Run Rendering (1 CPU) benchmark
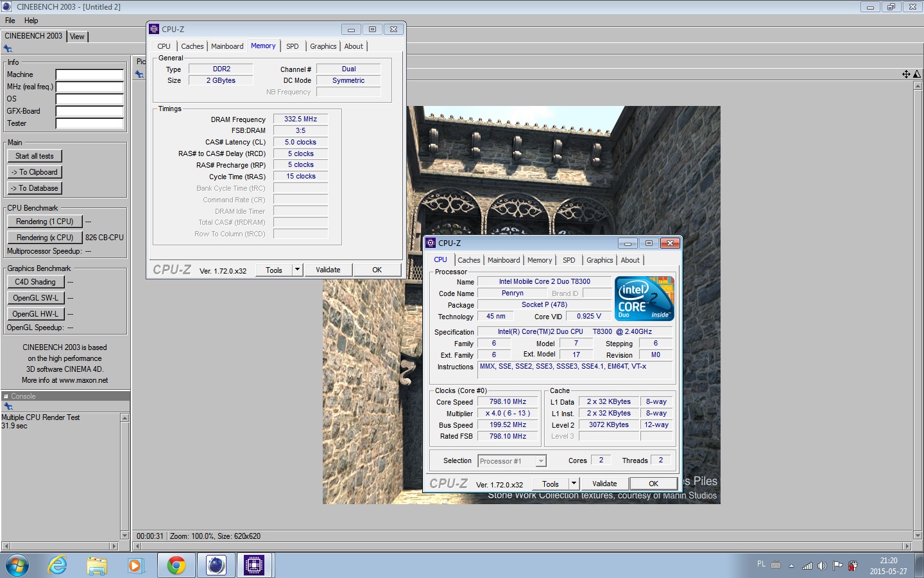This screenshot has height=578, width=924. 45,222
